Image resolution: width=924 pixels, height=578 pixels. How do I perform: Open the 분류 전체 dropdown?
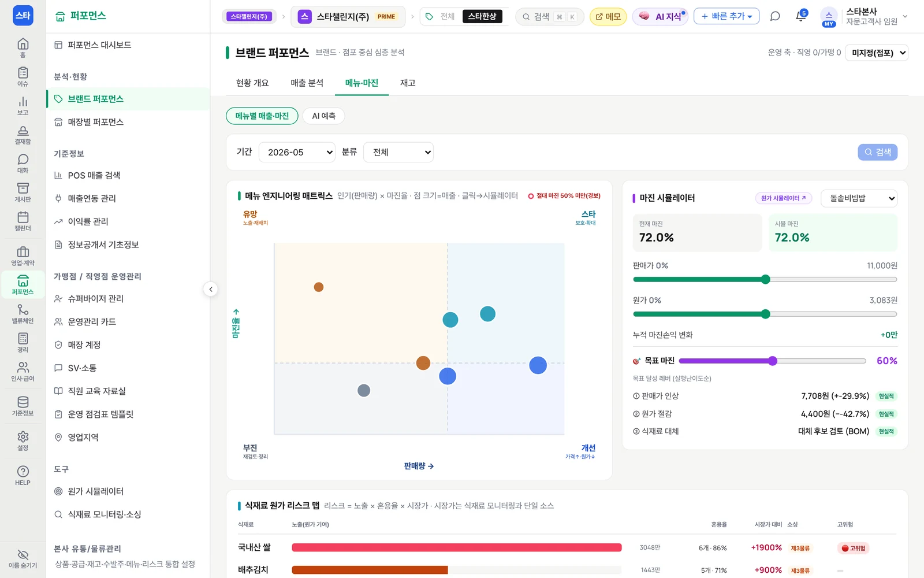pyautogui.click(x=398, y=152)
